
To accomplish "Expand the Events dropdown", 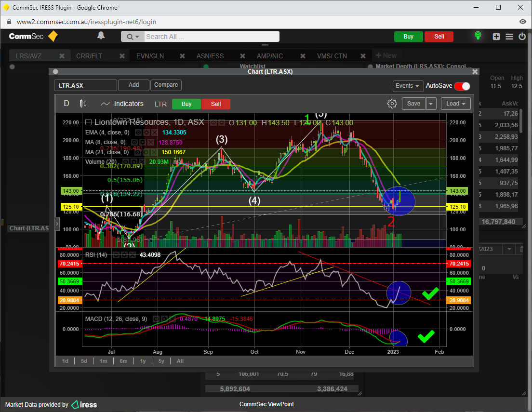I will 408,86.
